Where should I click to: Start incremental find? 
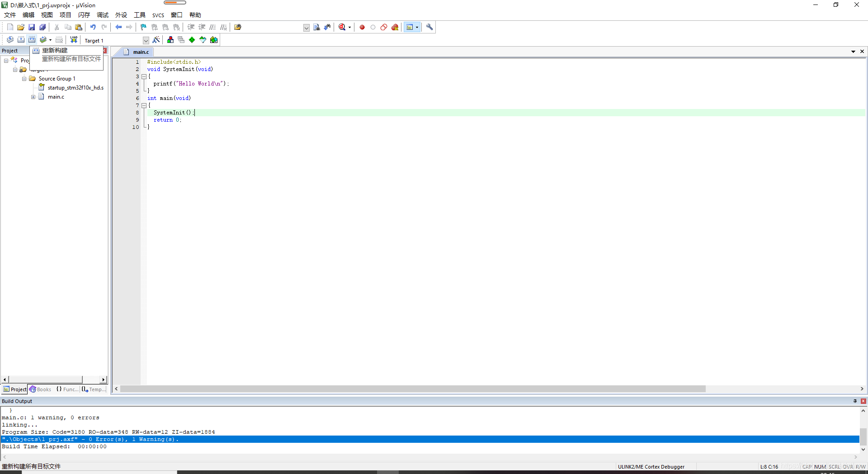tap(327, 27)
